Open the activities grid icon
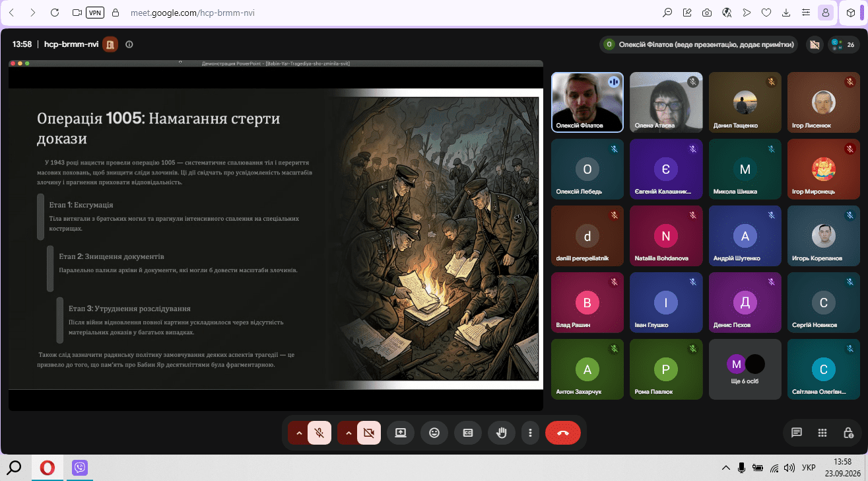Image resolution: width=868 pixels, height=481 pixels. [822, 433]
